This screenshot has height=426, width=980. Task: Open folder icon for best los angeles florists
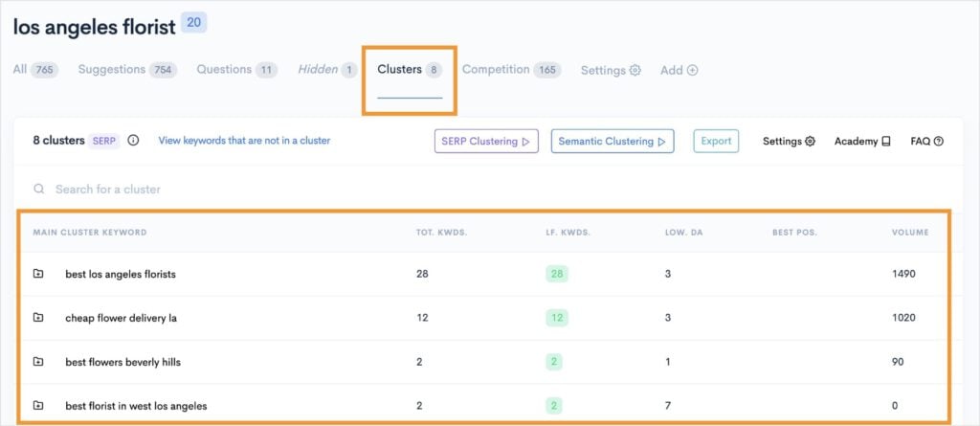pyautogui.click(x=38, y=274)
